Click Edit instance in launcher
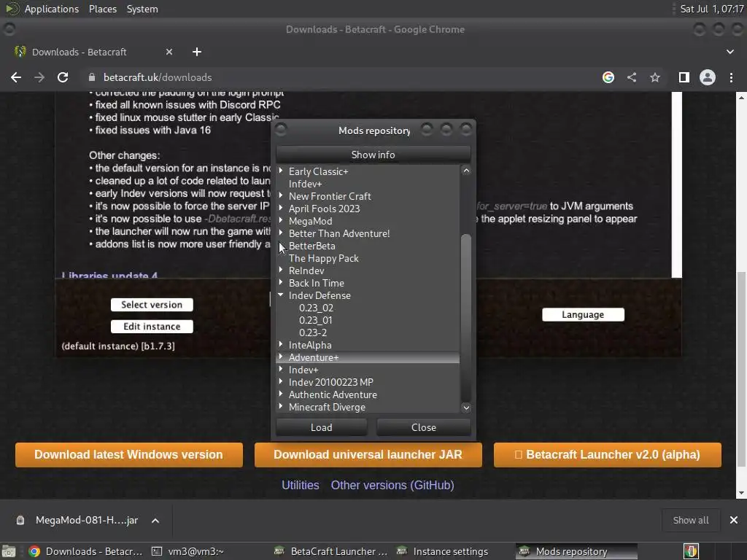Image resolution: width=747 pixels, height=560 pixels. [x=152, y=326]
